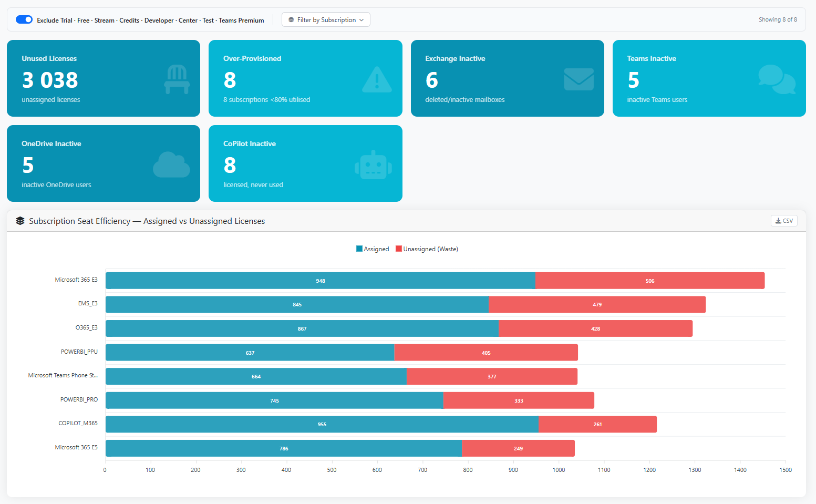Screen dimensions: 816x504
Task: Click the layers icon beside Subscription Seat Efficiency title
Action: click(20, 221)
